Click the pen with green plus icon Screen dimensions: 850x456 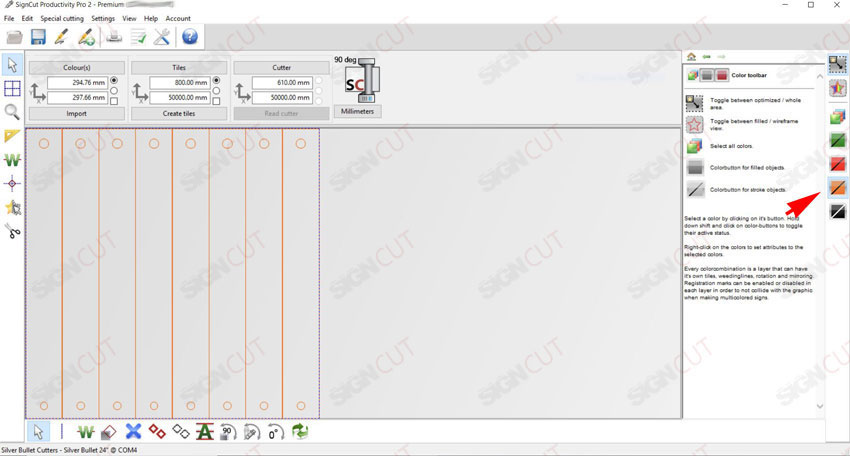86,37
